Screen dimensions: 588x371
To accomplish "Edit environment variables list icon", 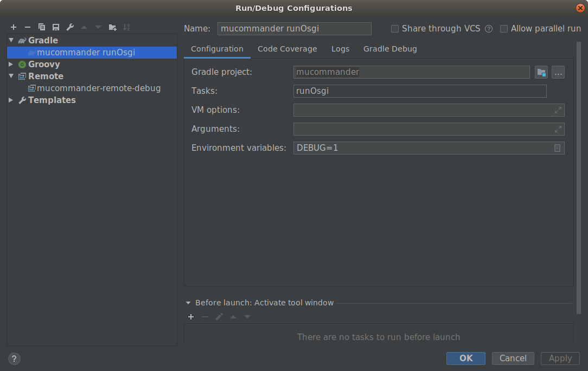I will point(557,148).
